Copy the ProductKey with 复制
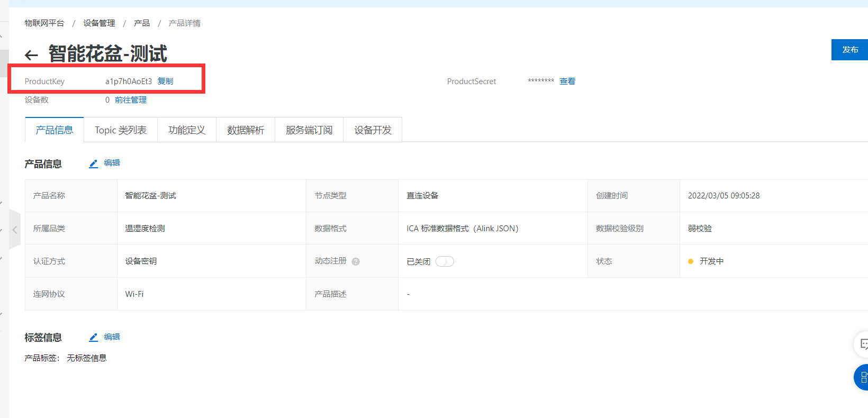Image resolution: width=868 pixels, height=418 pixels. 165,81
